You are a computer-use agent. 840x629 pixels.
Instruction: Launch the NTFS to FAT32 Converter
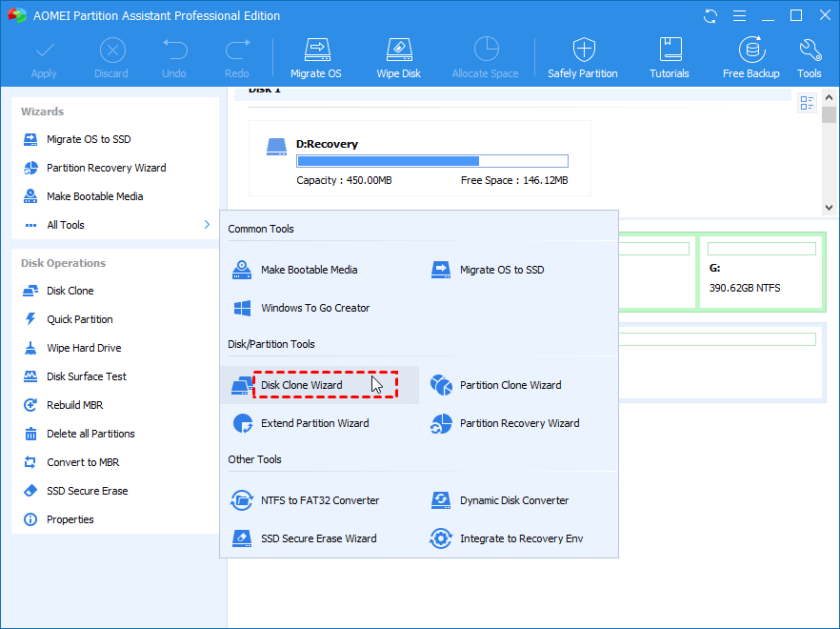pos(320,500)
